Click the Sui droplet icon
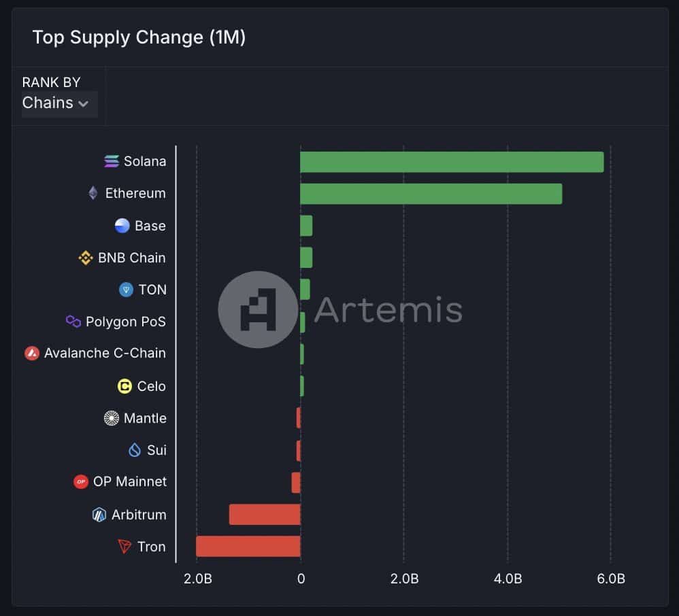 click(x=135, y=450)
